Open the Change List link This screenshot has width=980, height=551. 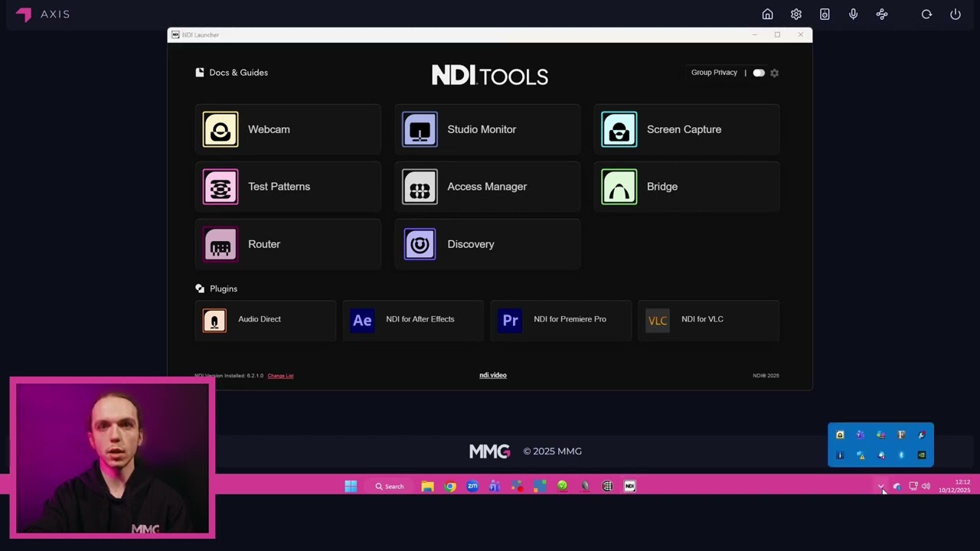coord(280,376)
